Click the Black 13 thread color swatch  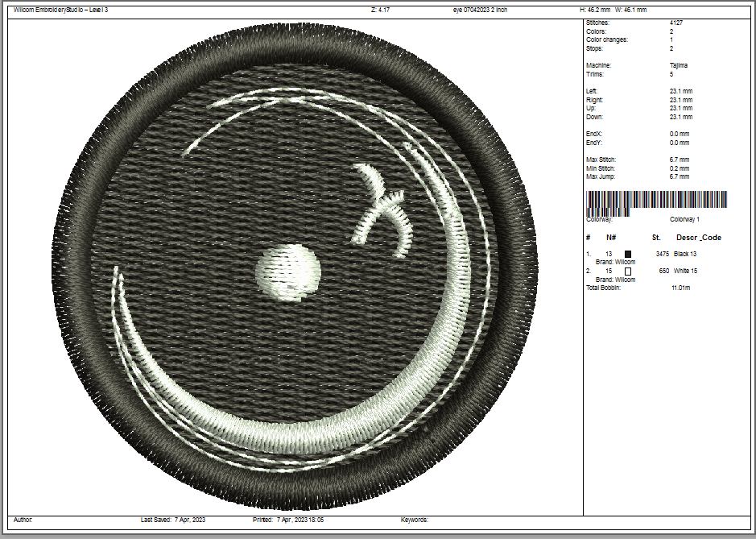pos(628,254)
